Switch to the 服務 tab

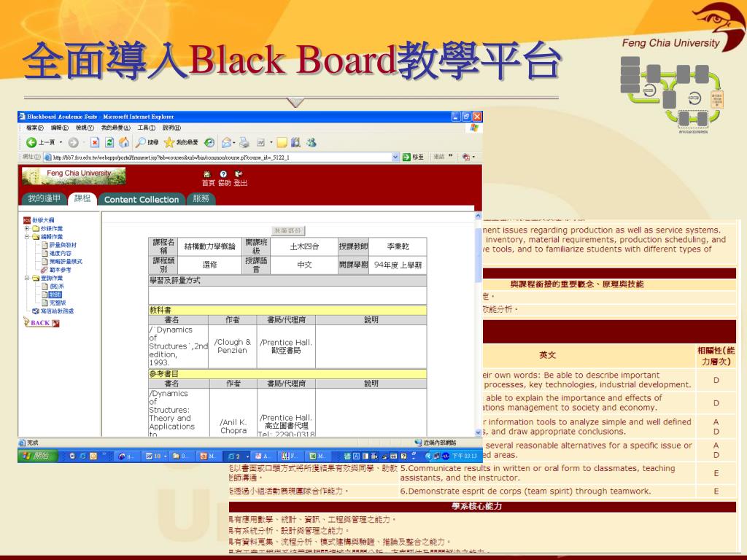[201, 198]
